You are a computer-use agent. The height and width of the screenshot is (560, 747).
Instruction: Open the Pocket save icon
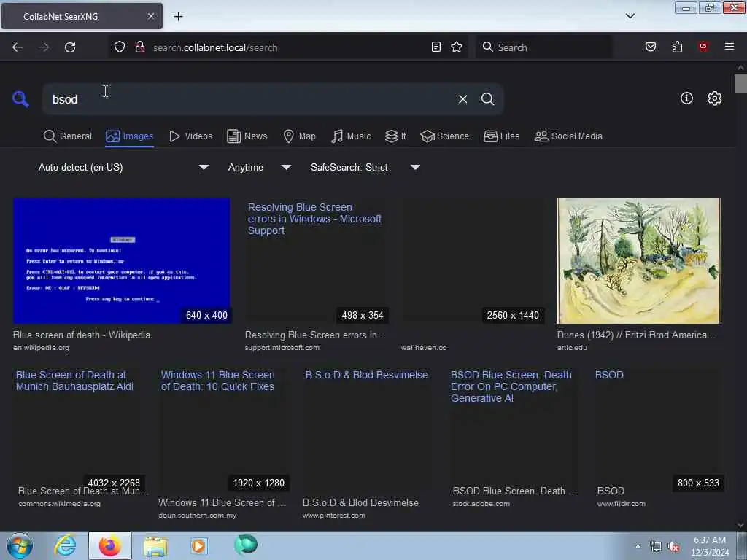pyautogui.click(x=651, y=47)
